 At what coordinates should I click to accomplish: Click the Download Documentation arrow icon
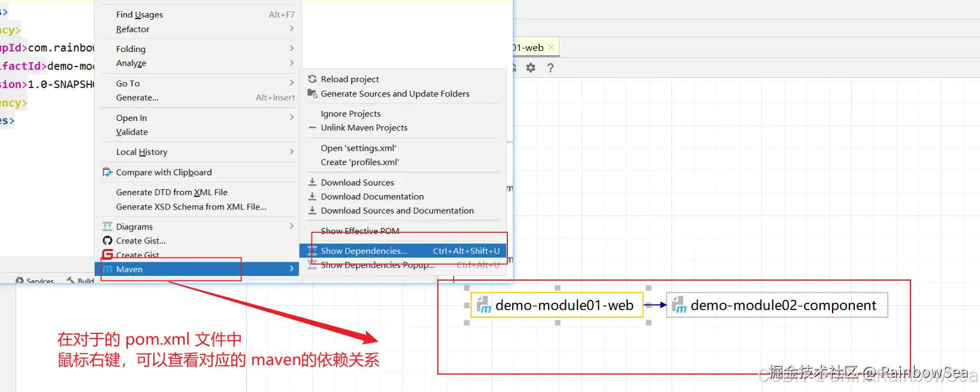312,196
